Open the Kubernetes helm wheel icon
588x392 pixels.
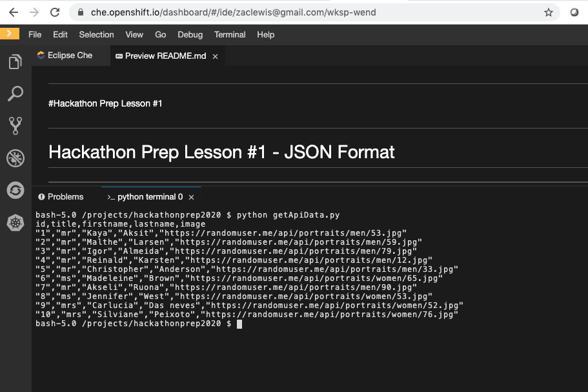(x=15, y=223)
